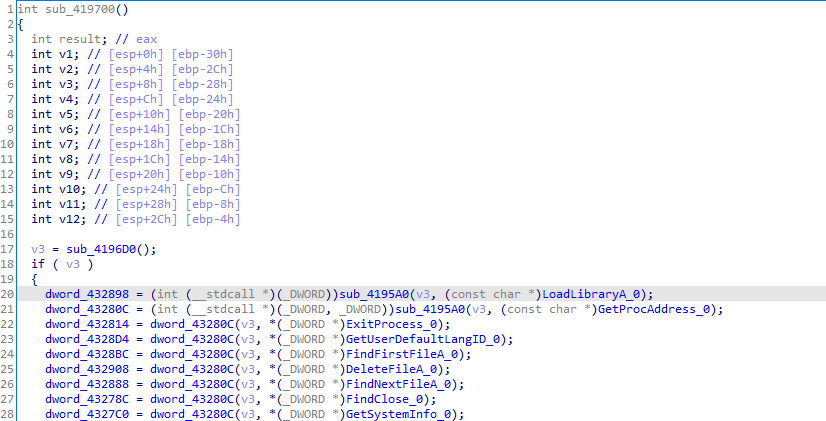Select v3 in its declaration line
This screenshot has height=421, width=826.
66,84
